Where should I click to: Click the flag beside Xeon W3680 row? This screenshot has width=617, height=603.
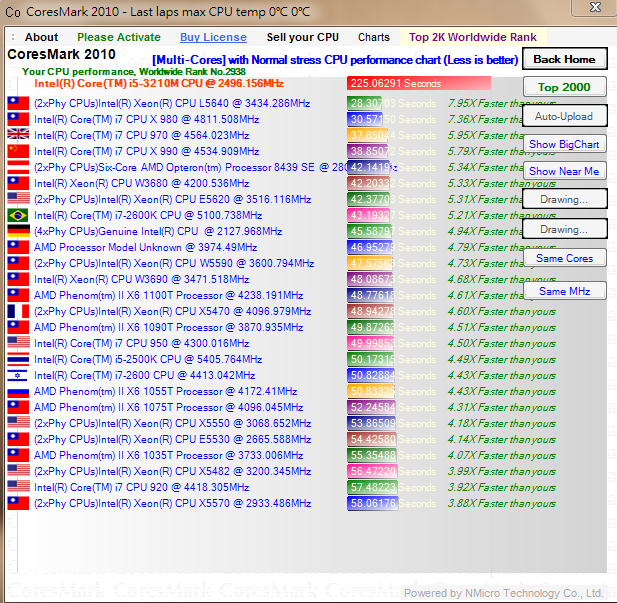point(18,183)
